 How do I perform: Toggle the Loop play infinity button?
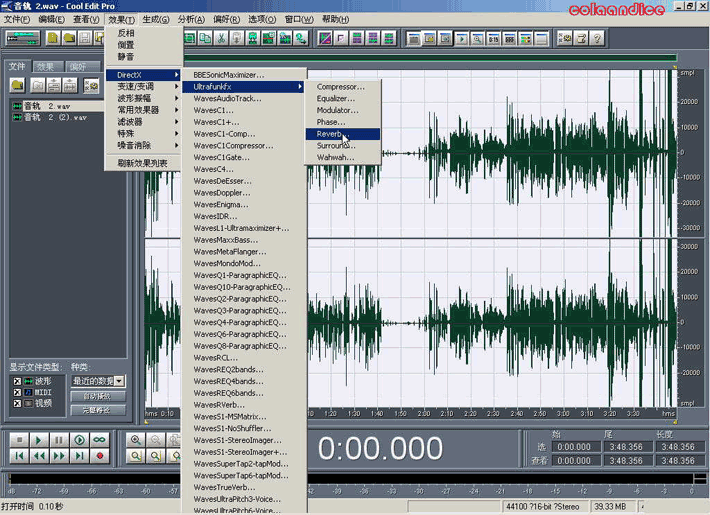[x=99, y=440]
